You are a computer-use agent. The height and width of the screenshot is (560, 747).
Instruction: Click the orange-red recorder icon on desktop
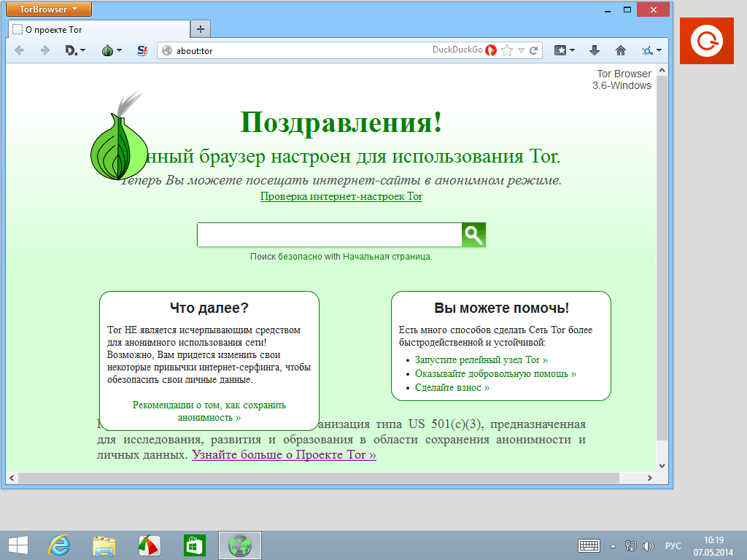click(x=707, y=41)
